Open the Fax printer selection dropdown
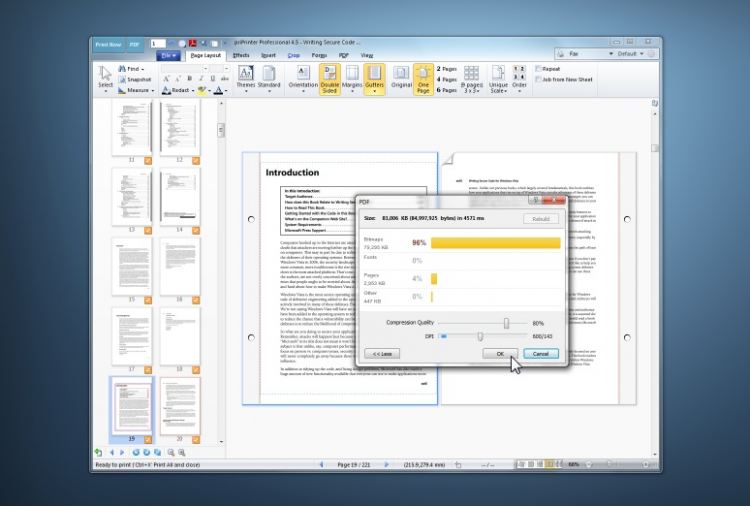The image size is (750, 506). click(611, 54)
